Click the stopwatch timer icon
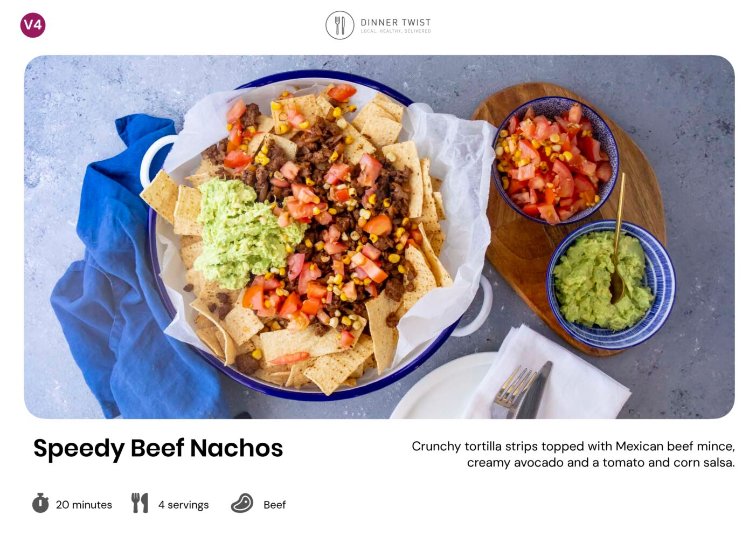The image size is (756, 535). click(40, 503)
